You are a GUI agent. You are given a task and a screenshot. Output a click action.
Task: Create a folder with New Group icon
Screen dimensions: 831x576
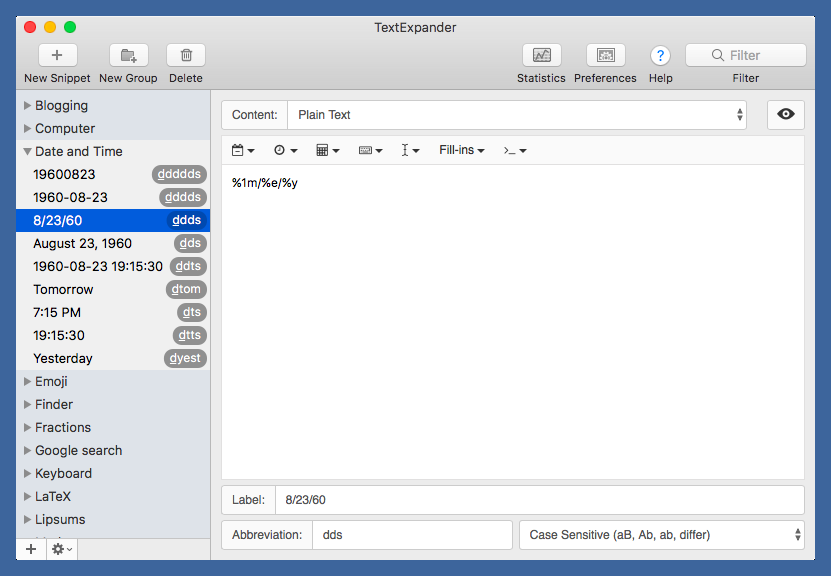[x=128, y=56]
